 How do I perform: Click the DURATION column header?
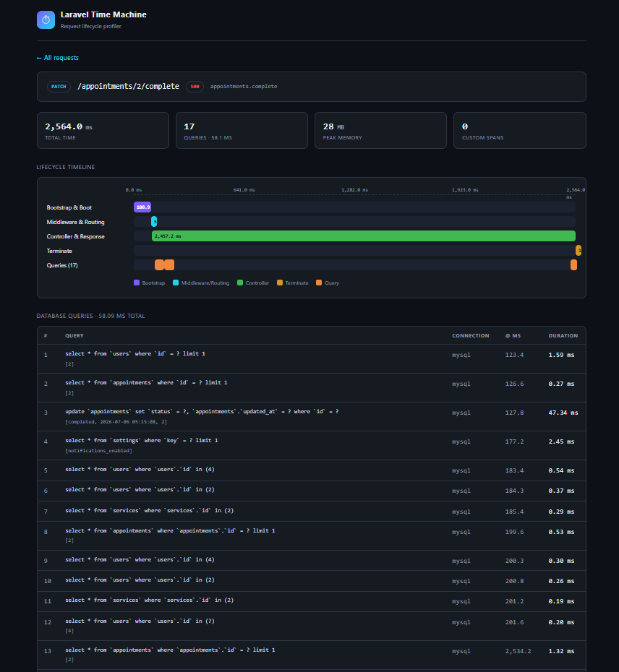[563, 335]
